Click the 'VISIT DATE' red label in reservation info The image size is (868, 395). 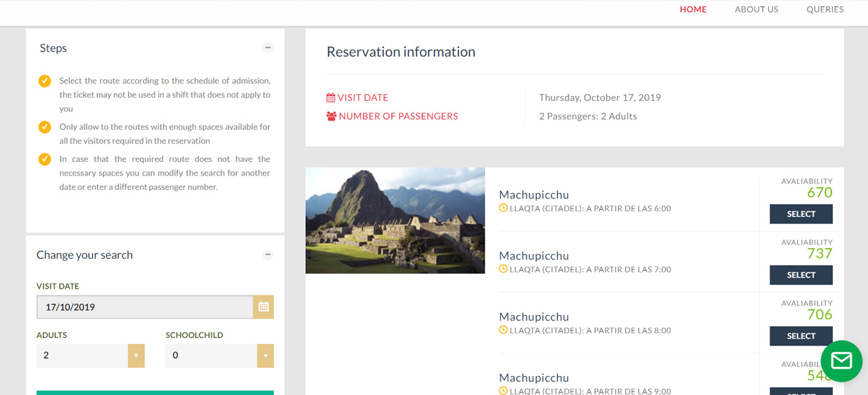[363, 98]
